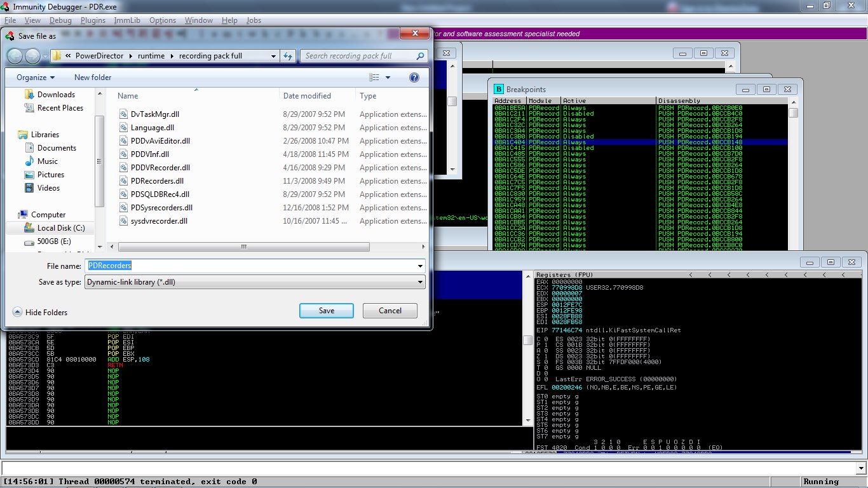Click the search magnifier icon

[x=420, y=56]
